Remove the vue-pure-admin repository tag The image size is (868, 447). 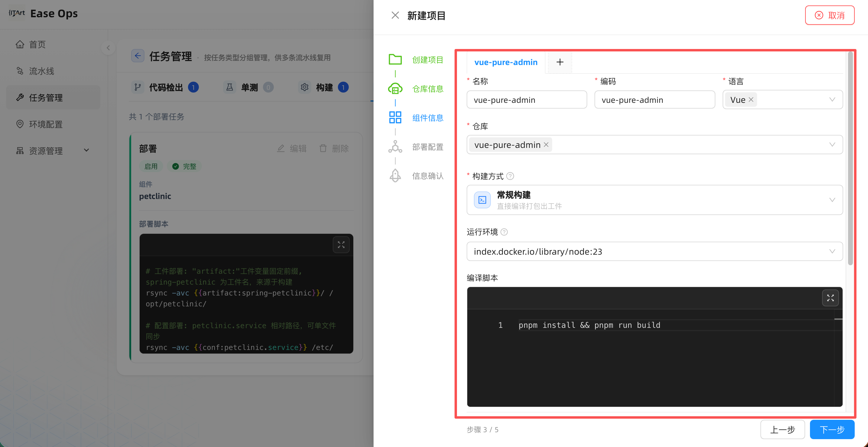[546, 145]
